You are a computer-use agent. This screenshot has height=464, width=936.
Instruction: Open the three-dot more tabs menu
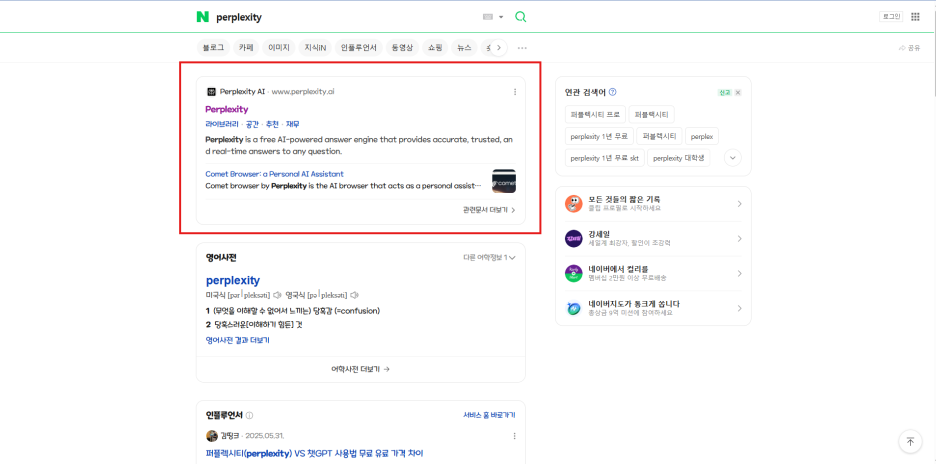point(522,48)
